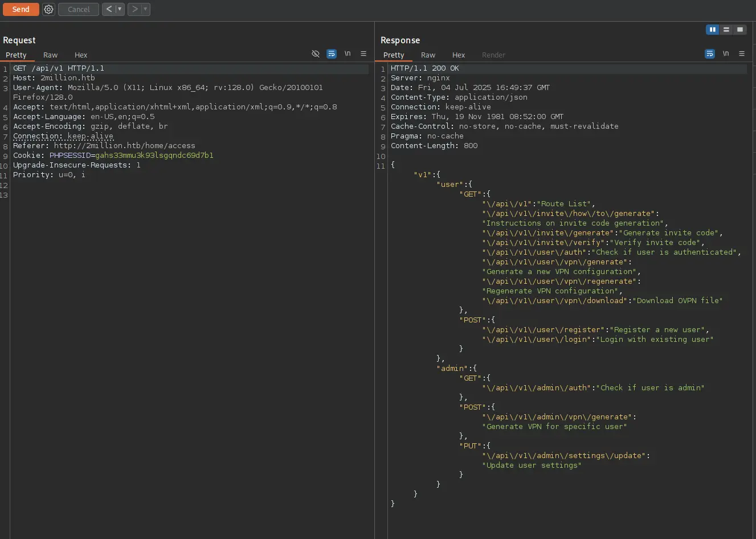Toggle line wrap in the Request pane
Viewport: 756px width, 539px height.
332,54
